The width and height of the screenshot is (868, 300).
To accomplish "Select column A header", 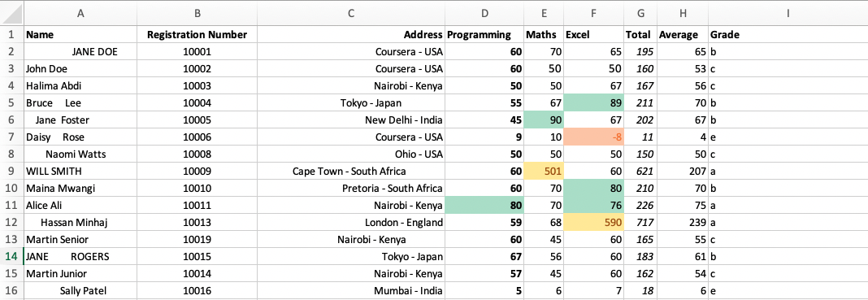I will (x=80, y=13).
